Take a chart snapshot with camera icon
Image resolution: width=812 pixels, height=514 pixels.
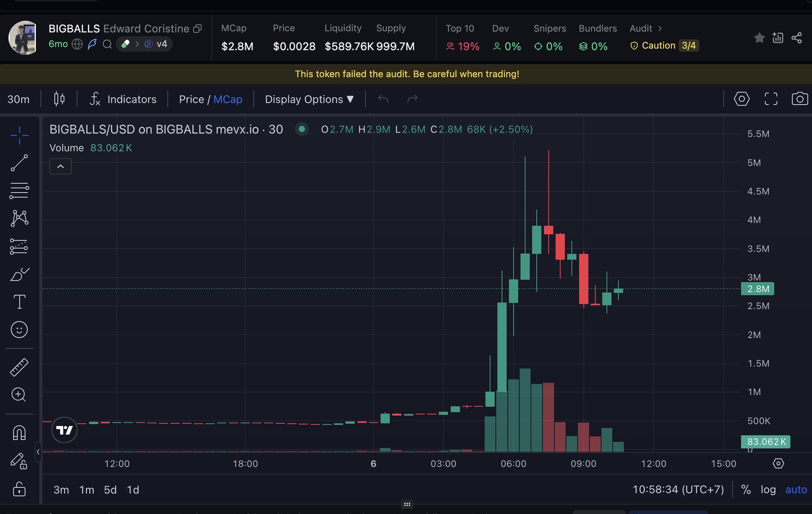[800, 99]
